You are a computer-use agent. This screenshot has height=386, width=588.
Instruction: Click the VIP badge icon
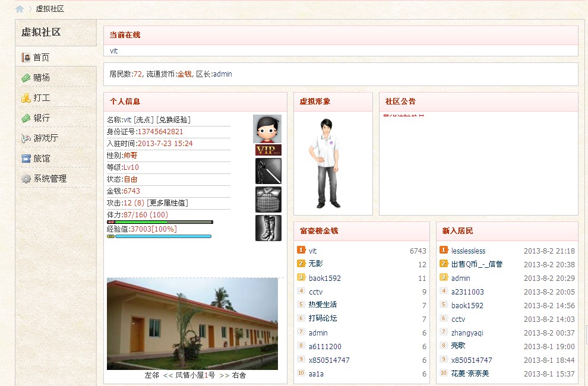click(268, 150)
